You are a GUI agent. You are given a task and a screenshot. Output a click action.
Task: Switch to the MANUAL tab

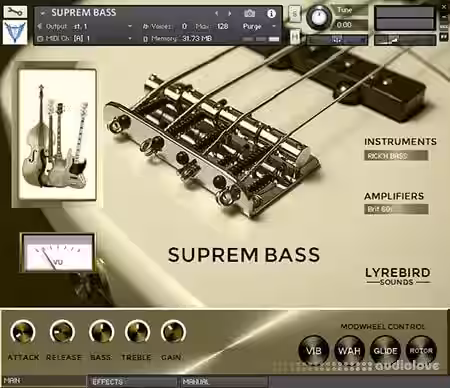(x=224, y=381)
